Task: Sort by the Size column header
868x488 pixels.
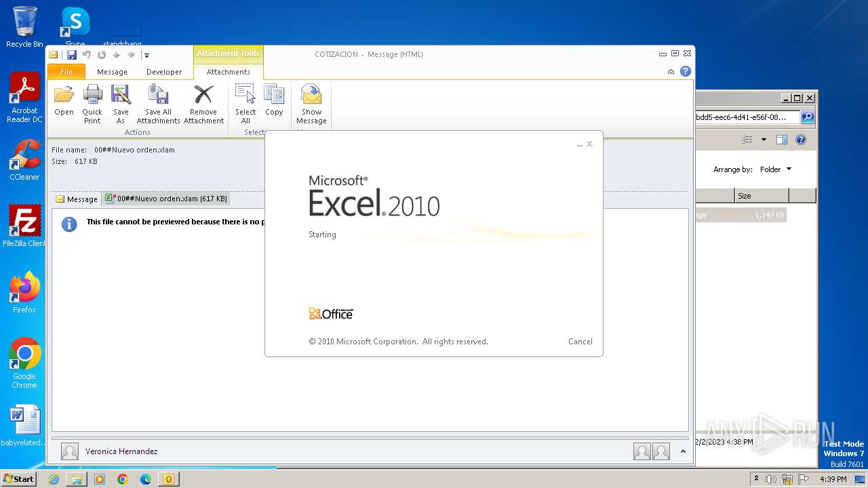Action: 762,196
